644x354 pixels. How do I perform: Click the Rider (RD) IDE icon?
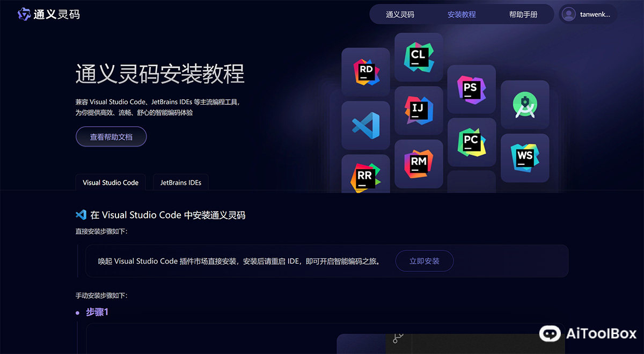365,72
